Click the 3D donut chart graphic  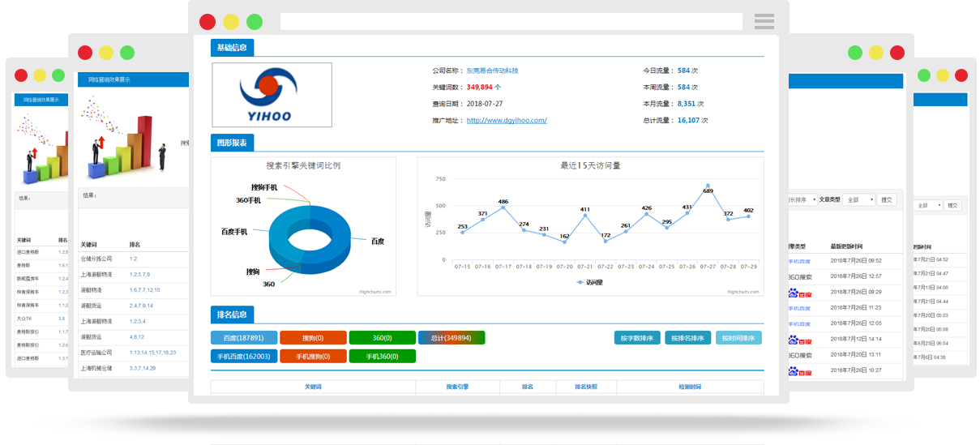pos(307,239)
